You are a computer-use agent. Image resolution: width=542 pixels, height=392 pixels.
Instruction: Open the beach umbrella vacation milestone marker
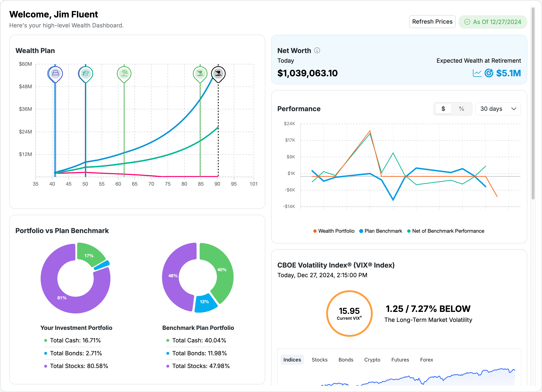point(124,73)
